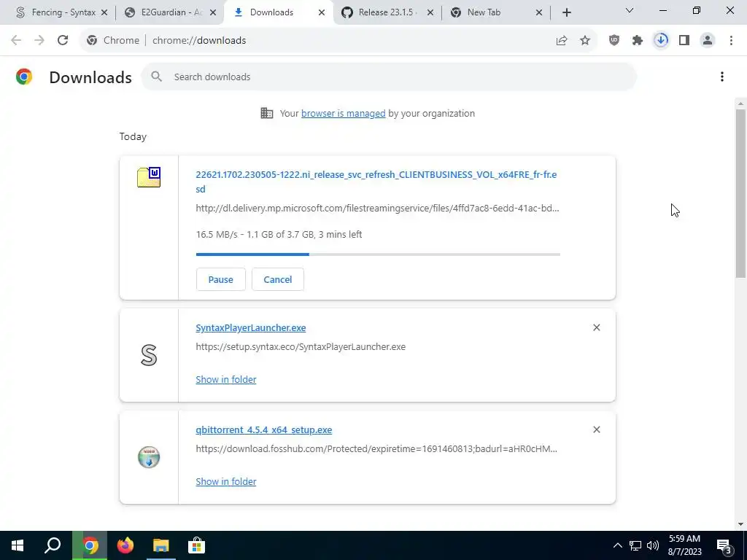Reload the downloads page
The width and height of the screenshot is (747, 560).
click(63, 41)
